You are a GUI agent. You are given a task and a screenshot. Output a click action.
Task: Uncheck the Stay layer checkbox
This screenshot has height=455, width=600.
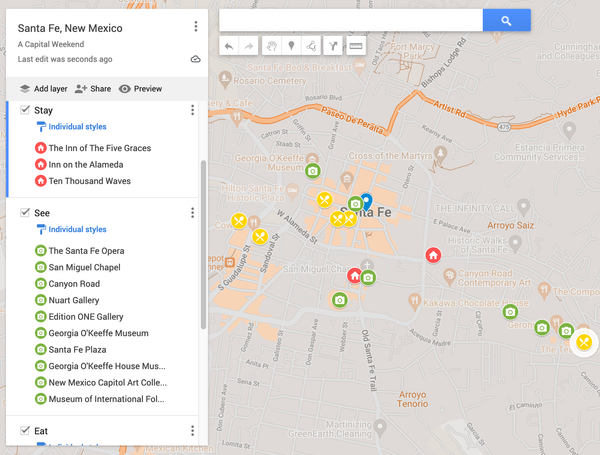click(x=25, y=110)
